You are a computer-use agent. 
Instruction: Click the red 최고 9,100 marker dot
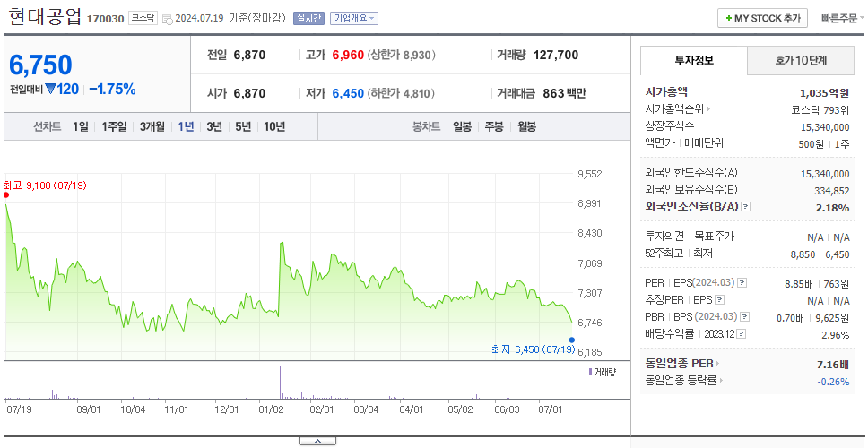pyautogui.click(x=6, y=194)
